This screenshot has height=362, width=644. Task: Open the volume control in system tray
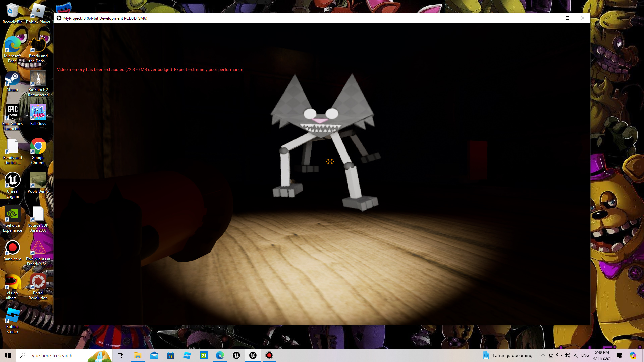click(567, 355)
